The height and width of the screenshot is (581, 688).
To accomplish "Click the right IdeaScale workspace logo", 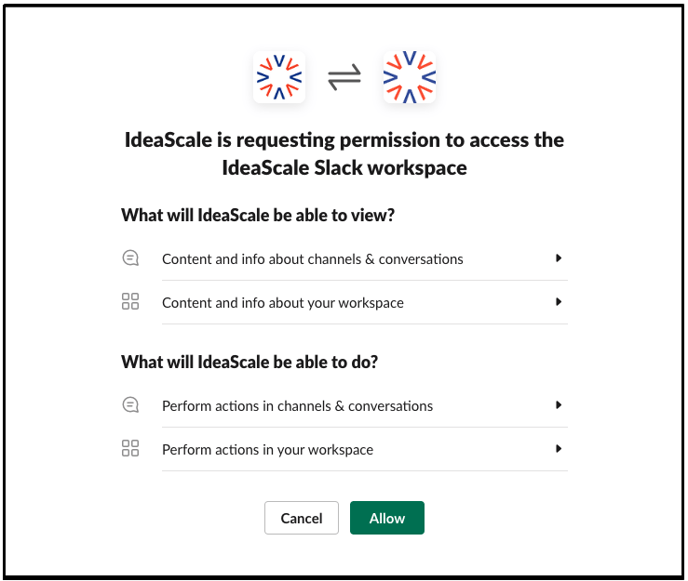I will pos(409,77).
